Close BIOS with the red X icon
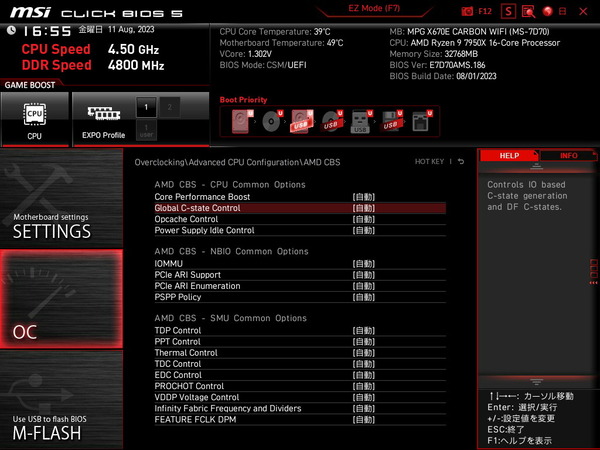 tap(583, 11)
